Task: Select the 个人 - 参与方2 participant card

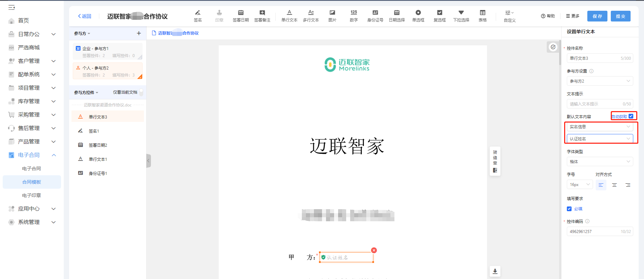Action: 108,71
